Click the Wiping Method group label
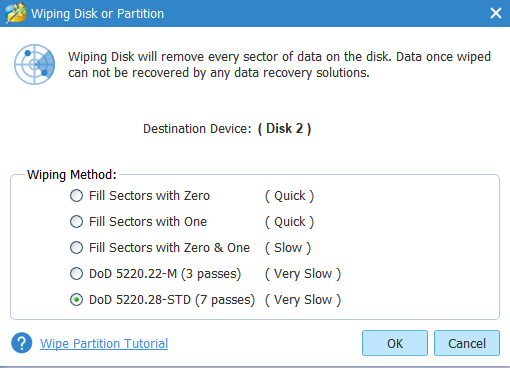 coord(72,175)
